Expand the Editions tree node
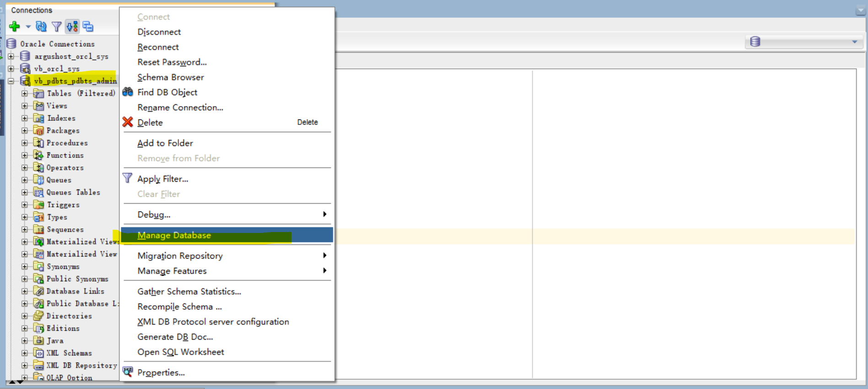 [25, 328]
